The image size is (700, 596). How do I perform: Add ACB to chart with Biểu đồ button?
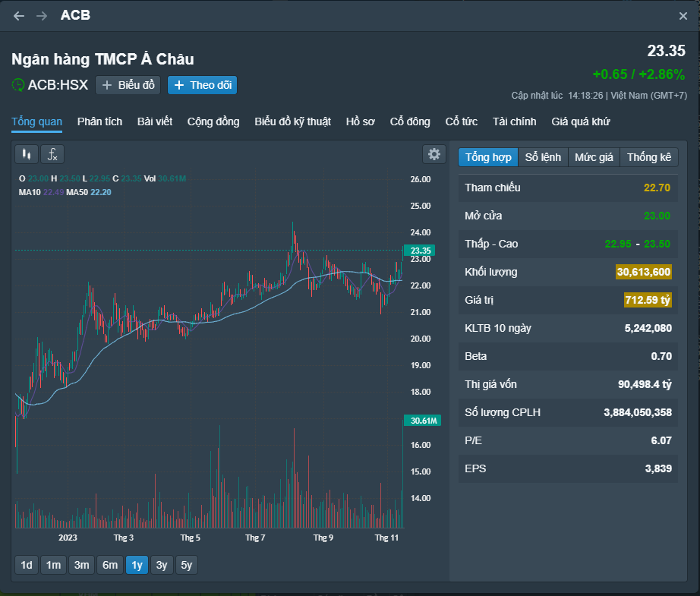(x=128, y=85)
